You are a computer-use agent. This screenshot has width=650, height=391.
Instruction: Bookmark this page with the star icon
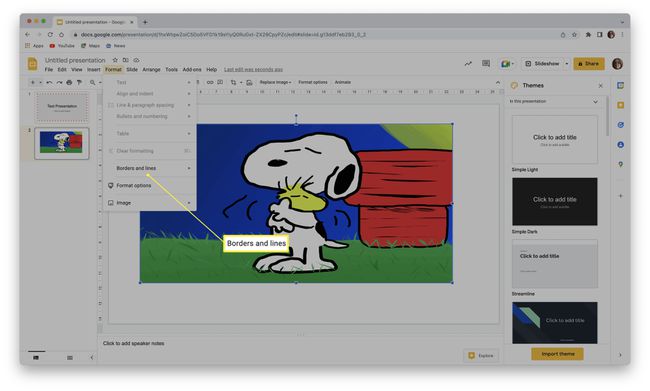[x=574, y=35]
